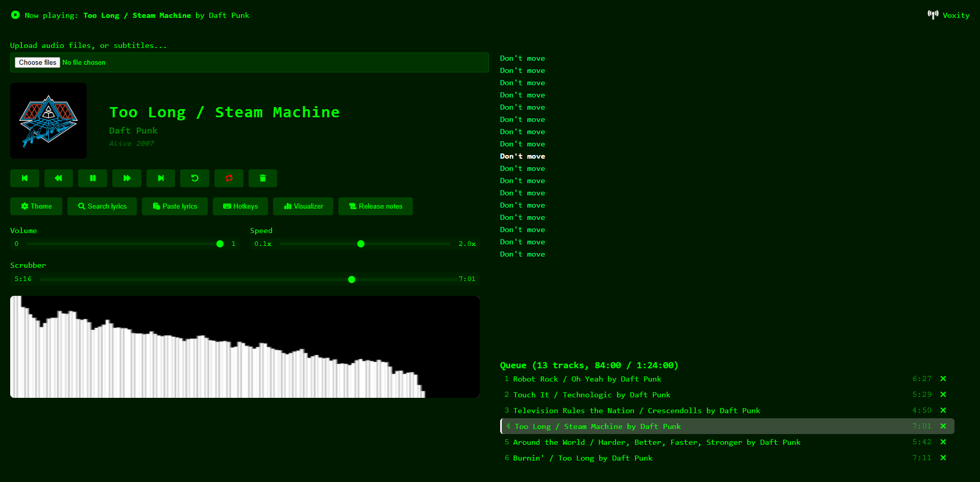Screen dimensions: 980x482
Task: Remove Robot Rock / Oh Yeah from queue
Action: tap(943, 378)
